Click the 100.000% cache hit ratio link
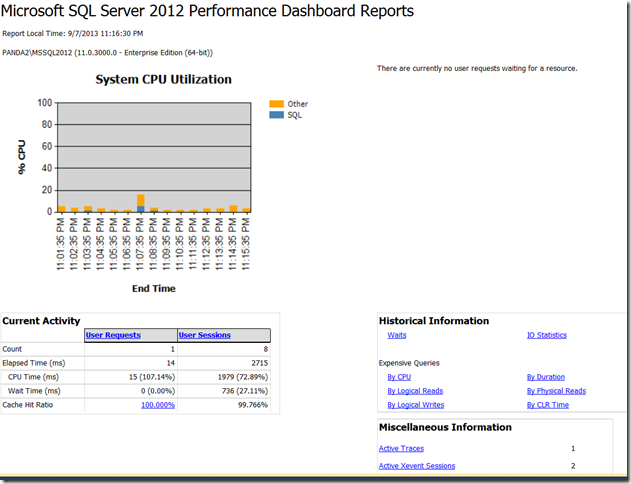 click(x=157, y=405)
